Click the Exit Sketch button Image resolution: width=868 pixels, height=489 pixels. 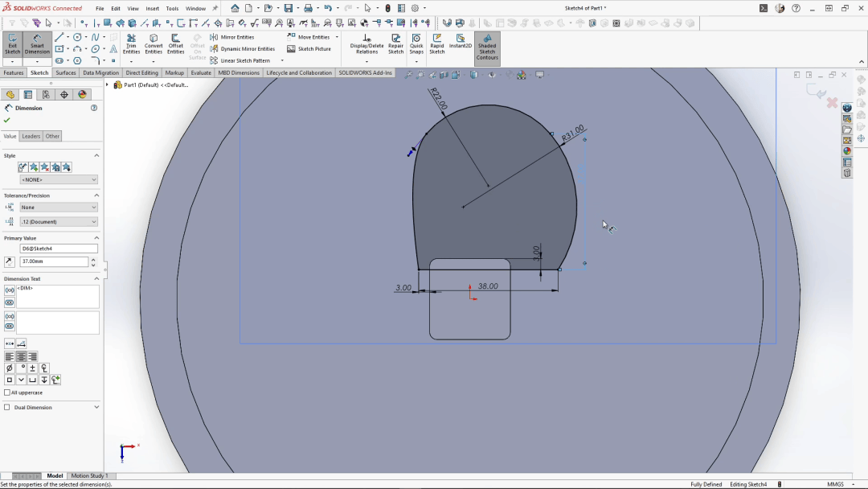(x=13, y=44)
